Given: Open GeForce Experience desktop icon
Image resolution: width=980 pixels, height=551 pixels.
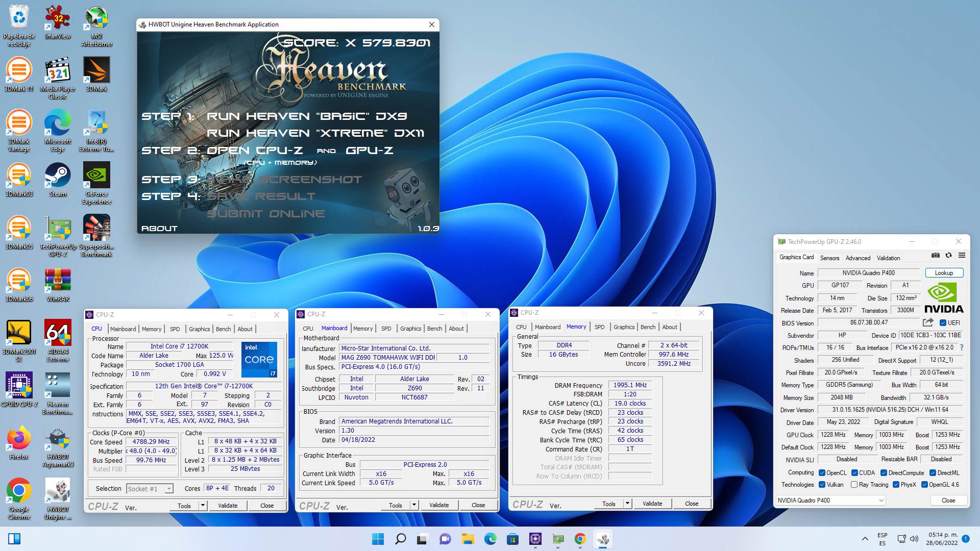Looking at the screenshot, I should [96, 183].
